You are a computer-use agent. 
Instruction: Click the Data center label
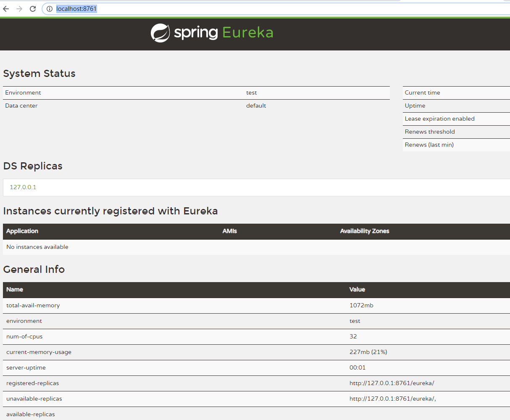tap(21, 106)
